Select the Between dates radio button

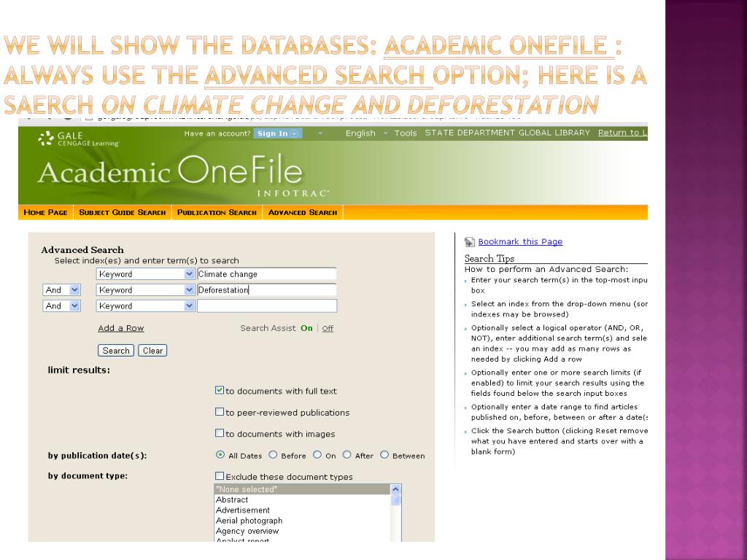click(384, 455)
